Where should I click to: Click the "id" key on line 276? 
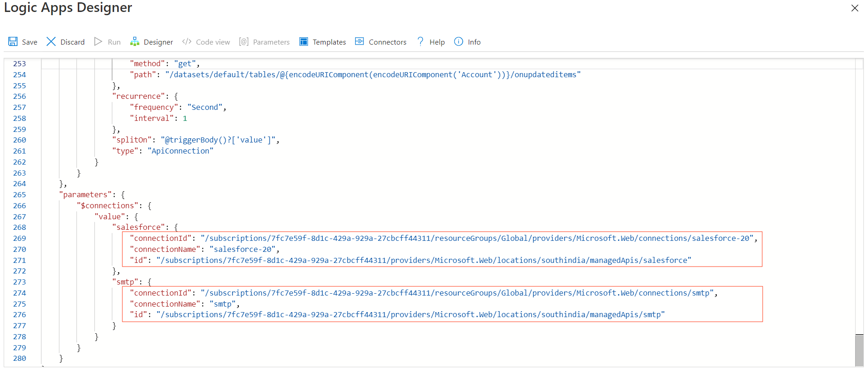[138, 314]
